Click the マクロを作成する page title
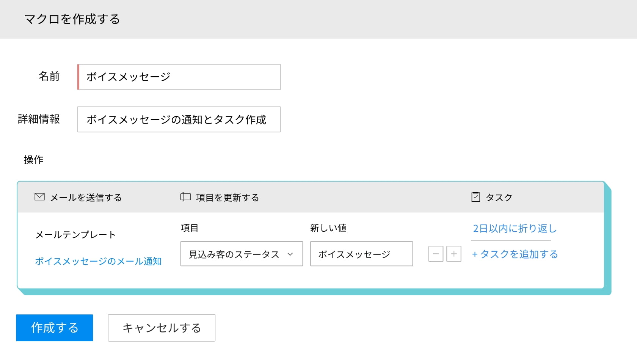Screen dimensions: 637x364 tap(72, 19)
